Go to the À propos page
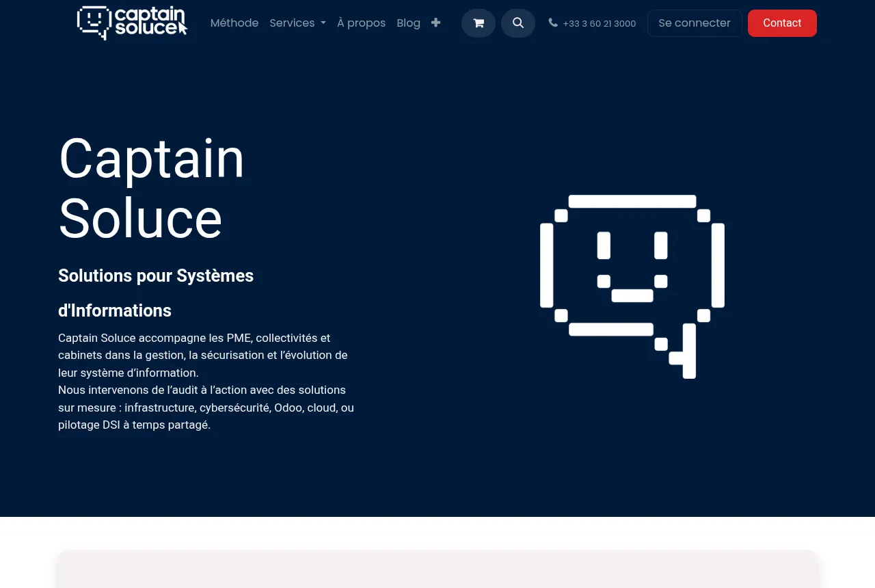Viewport: 875px width, 588px height. 361,23
